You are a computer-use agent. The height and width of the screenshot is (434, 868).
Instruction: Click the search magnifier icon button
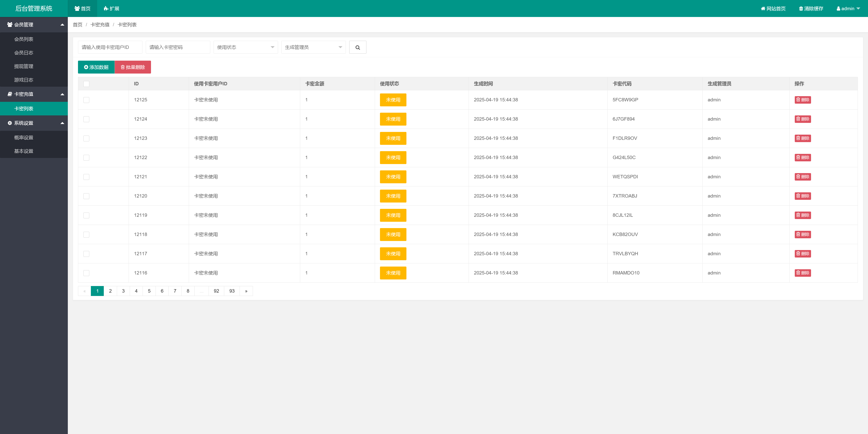(x=358, y=48)
